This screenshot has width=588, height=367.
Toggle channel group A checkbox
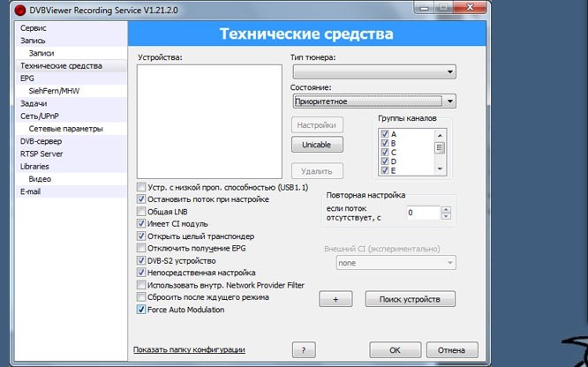[x=384, y=134]
